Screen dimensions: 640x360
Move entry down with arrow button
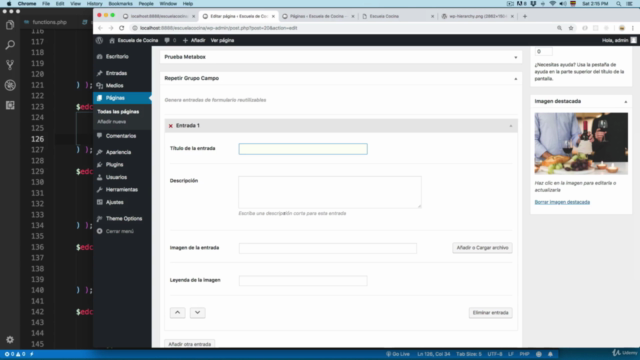[x=198, y=313]
